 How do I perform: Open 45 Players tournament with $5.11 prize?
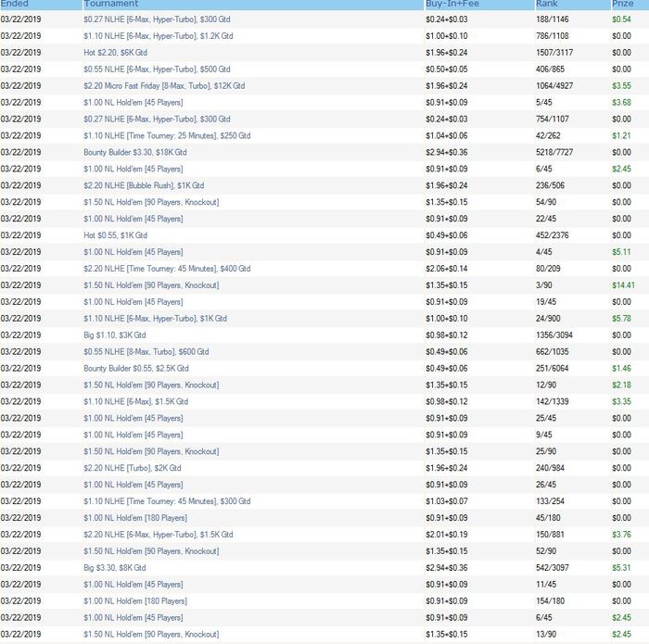(x=134, y=252)
